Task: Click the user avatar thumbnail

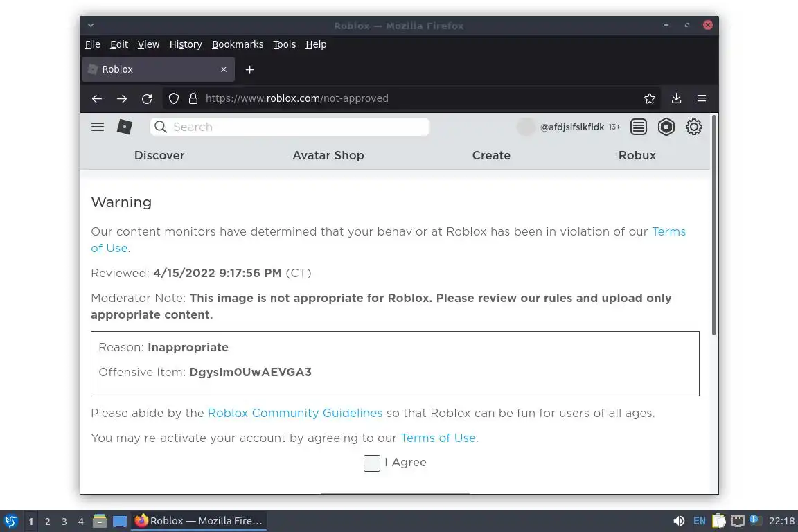Action: click(526, 127)
